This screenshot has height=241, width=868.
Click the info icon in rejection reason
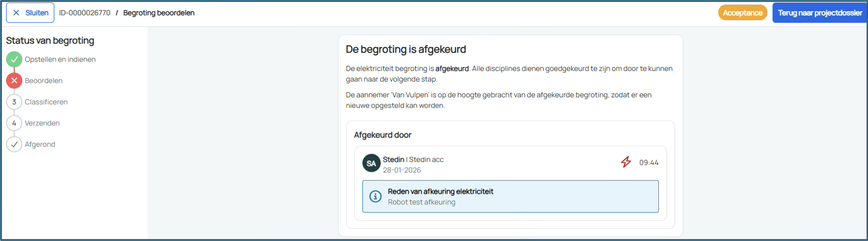point(375,196)
